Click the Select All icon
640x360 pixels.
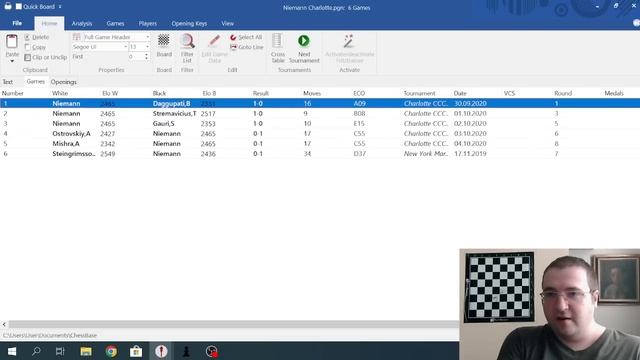[233, 37]
